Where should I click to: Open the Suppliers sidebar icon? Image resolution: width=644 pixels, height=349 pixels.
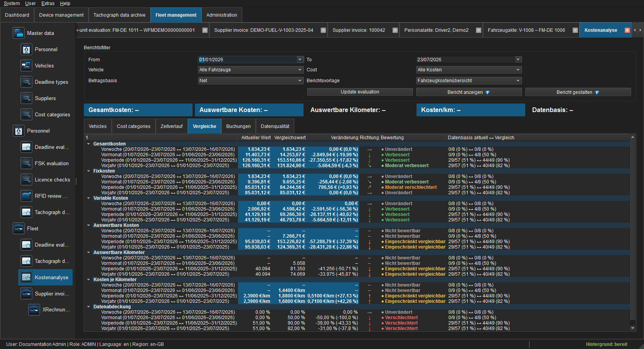pos(26,98)
